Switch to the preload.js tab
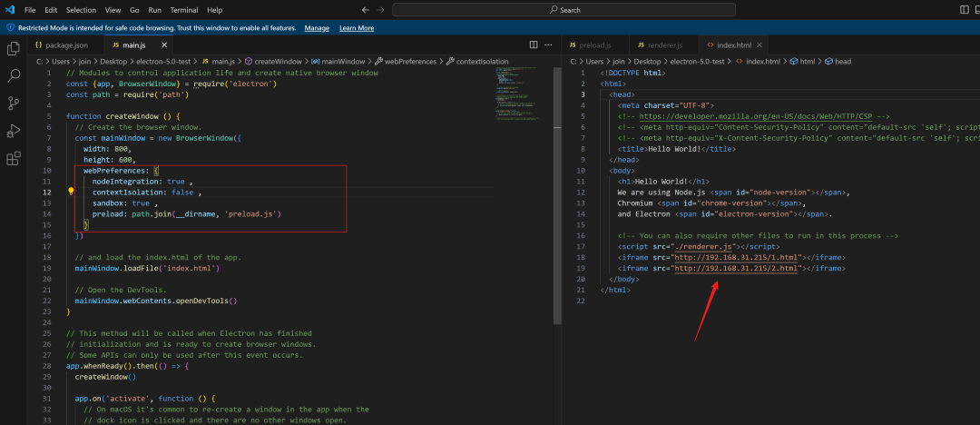Viewport: 980px width, 425px height. point(595,45)
